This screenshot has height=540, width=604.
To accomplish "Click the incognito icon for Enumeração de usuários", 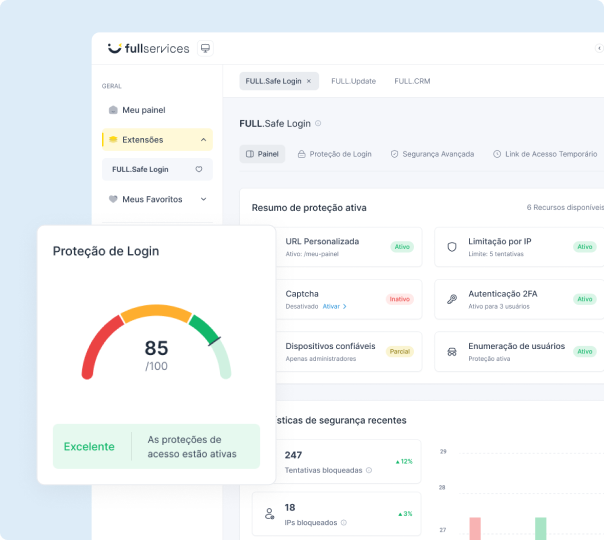I will pyautogui.click(x=452, y=351).
